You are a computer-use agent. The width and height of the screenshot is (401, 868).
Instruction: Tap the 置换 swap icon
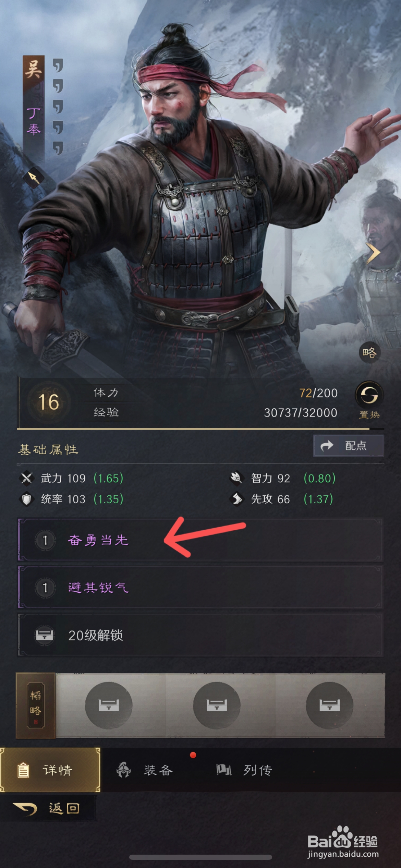369,395
